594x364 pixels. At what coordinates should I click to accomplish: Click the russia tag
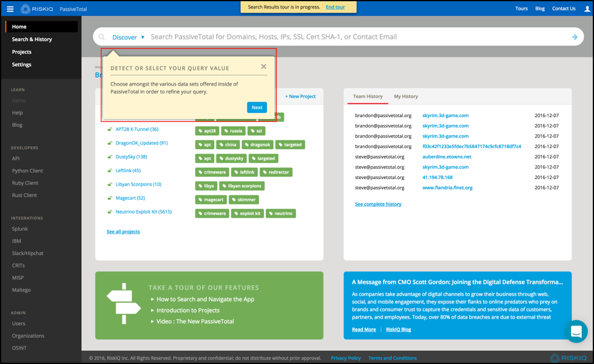(234, 131)
